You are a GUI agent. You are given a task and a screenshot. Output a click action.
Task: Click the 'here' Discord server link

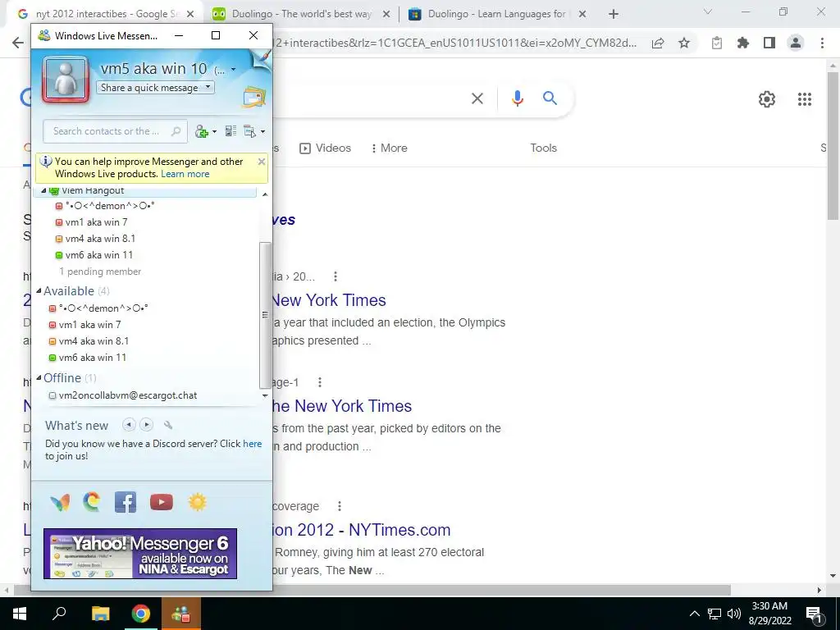tap(253, 444)
